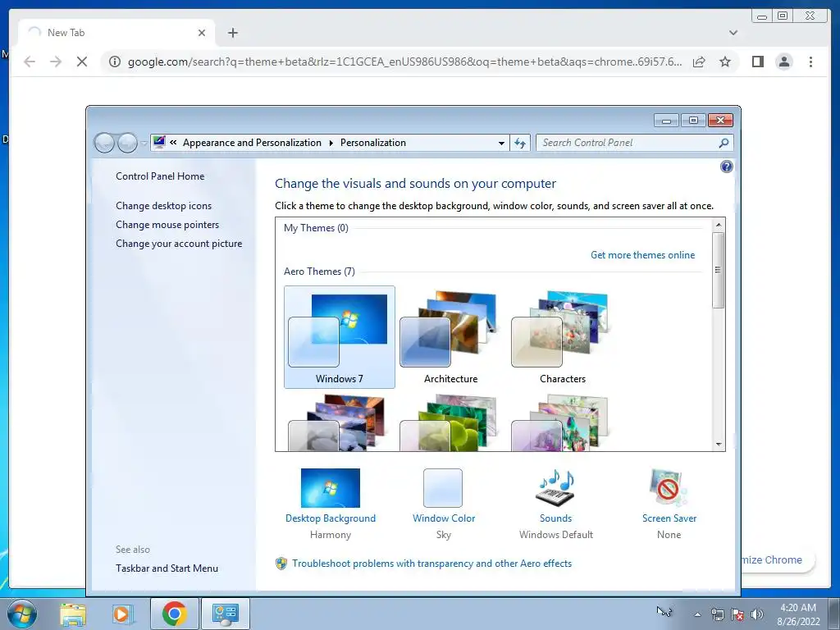Click the taskbar clock 4:20 AM
This screenshot has width=840, height=630.
pos(798,608)
